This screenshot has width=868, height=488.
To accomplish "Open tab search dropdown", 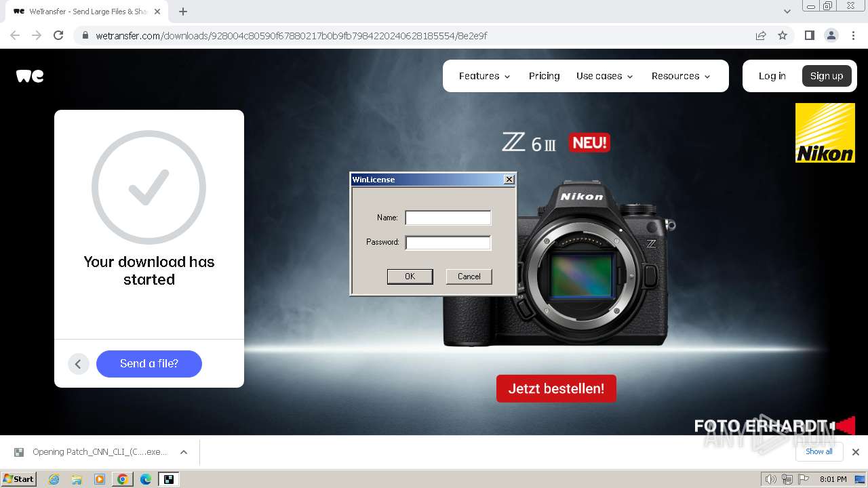I will pos(787,12).
